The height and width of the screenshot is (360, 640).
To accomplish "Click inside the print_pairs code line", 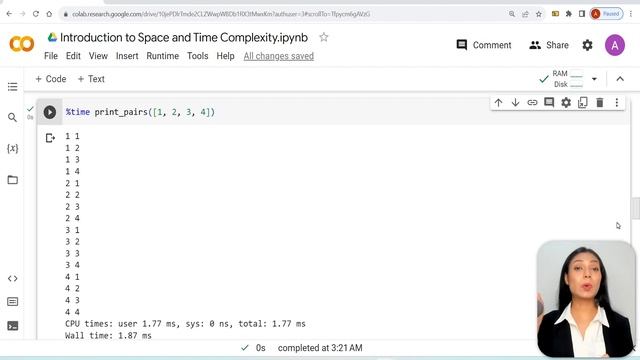I will click(x=140, y=112).
